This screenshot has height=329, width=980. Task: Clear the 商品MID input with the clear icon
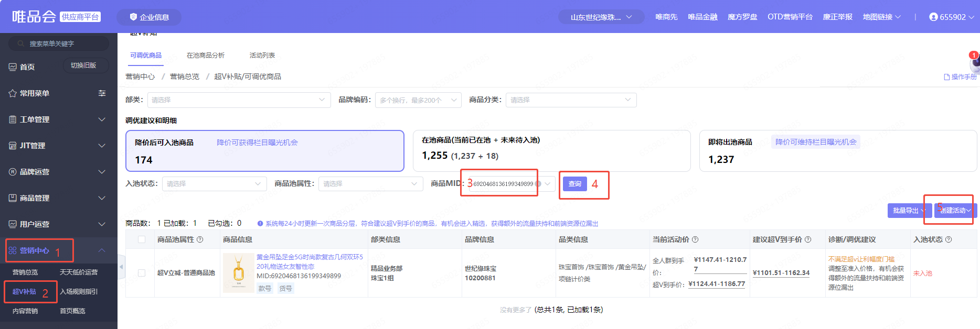point(538,184)
